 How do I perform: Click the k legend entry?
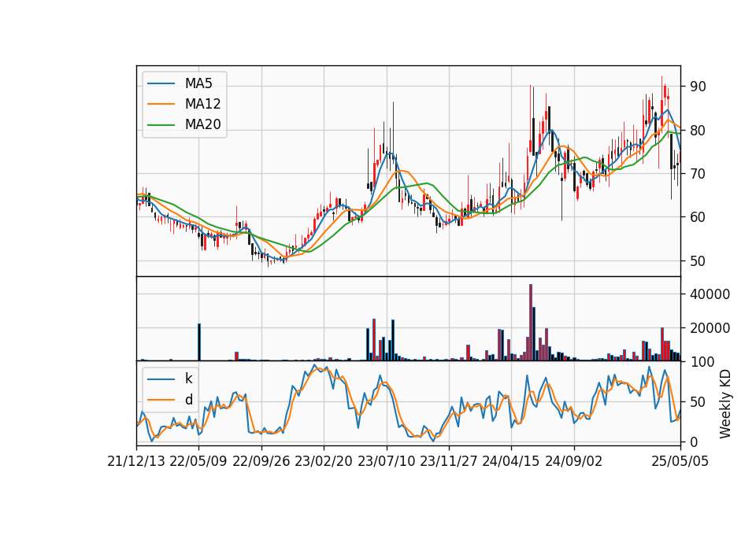point(189,379)
